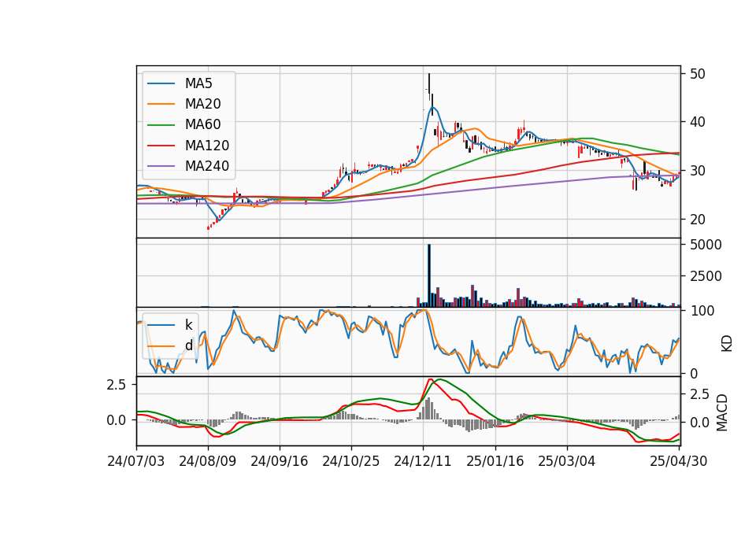Click the price axis value 40

698,123
